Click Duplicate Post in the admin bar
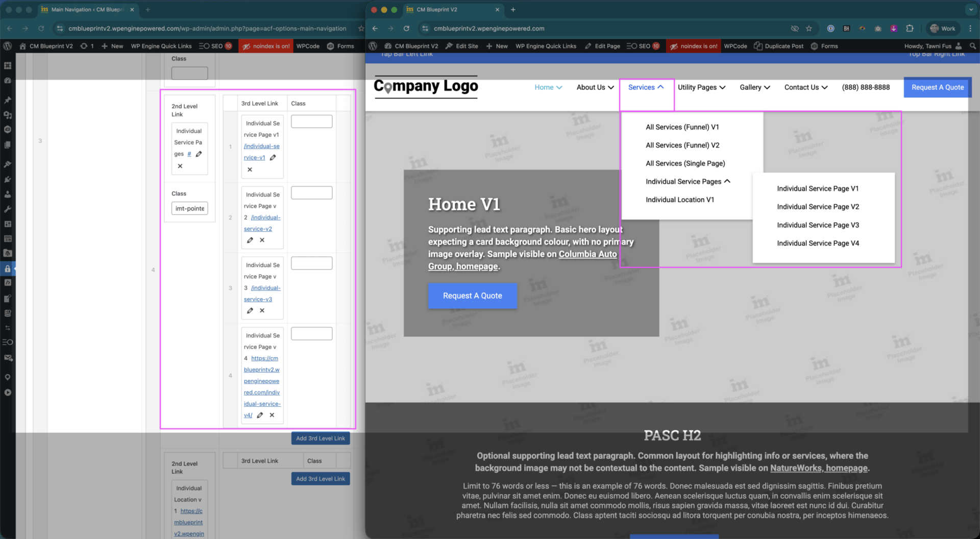The image size is (980, 539). [x=779, y=46]
